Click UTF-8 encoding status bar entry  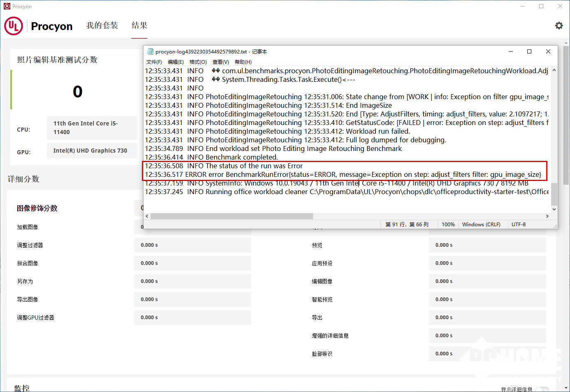519,224
